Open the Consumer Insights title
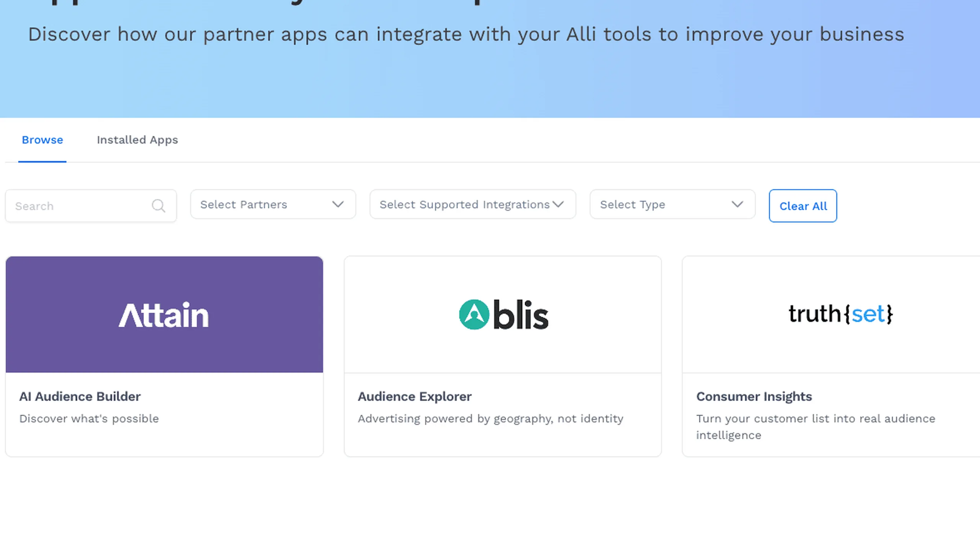The height and width of the screenshot is (551, 980). pos(754,396)
